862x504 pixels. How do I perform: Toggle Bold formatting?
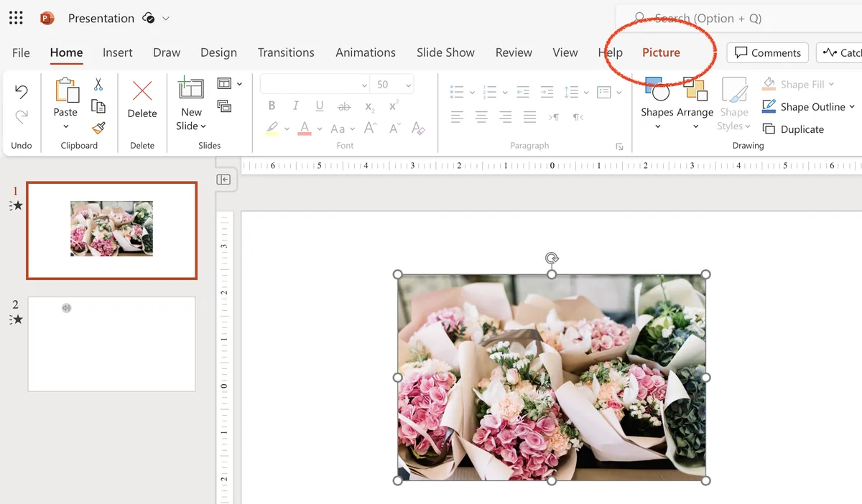(272, 106)
